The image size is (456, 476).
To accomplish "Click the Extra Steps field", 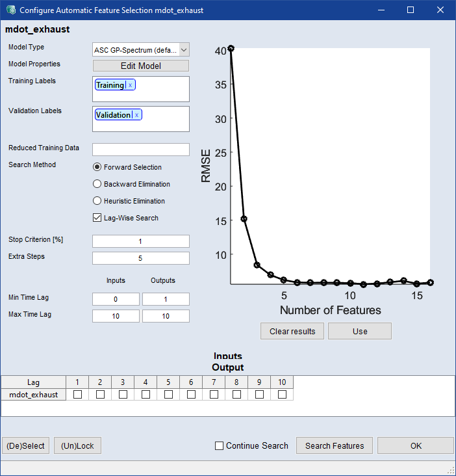I will coord(140,258).
